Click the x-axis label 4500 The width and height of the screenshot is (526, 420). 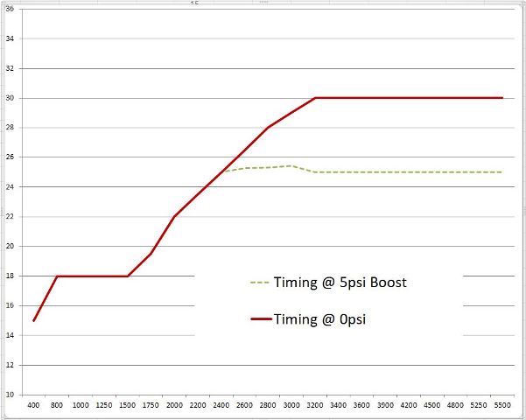[432, 405]
